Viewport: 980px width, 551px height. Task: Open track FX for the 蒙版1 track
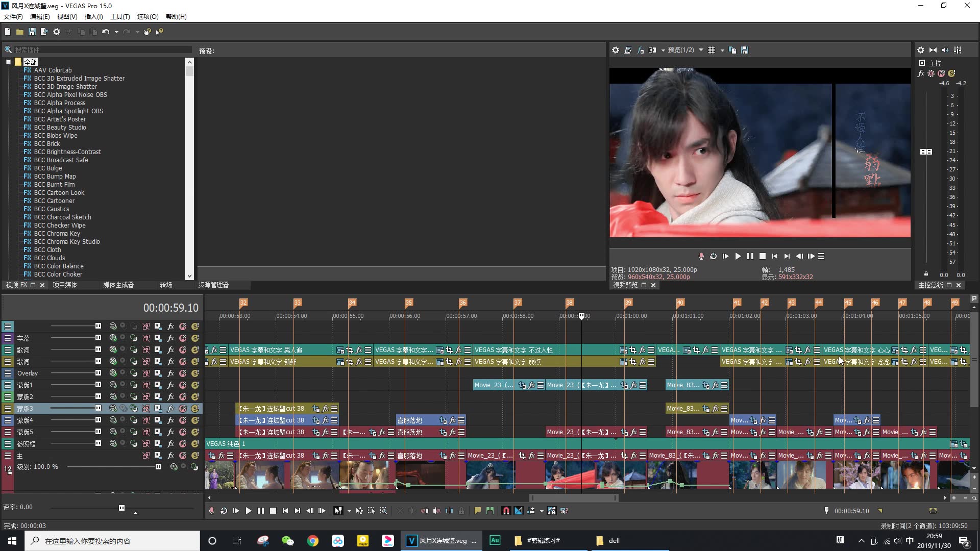pyautogui.click(x=170, y=385)
